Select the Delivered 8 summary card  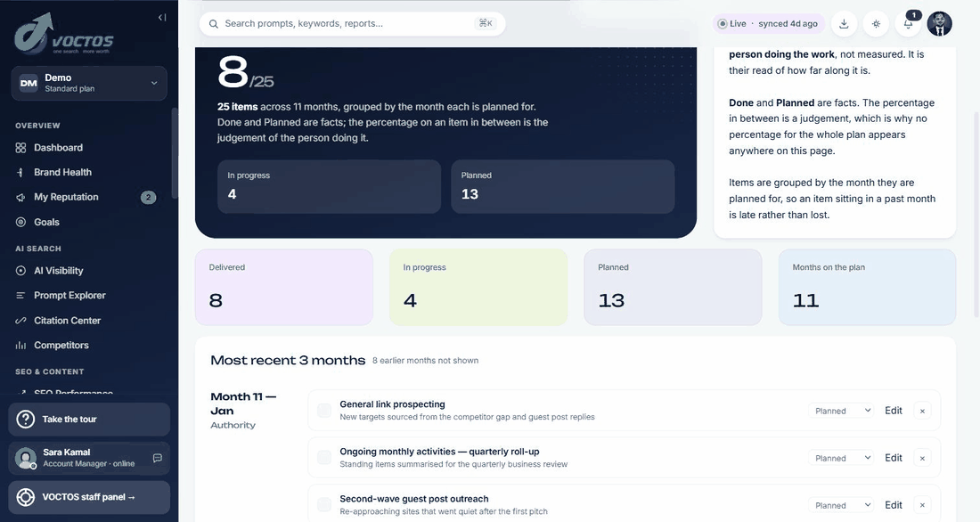point(283,287)
